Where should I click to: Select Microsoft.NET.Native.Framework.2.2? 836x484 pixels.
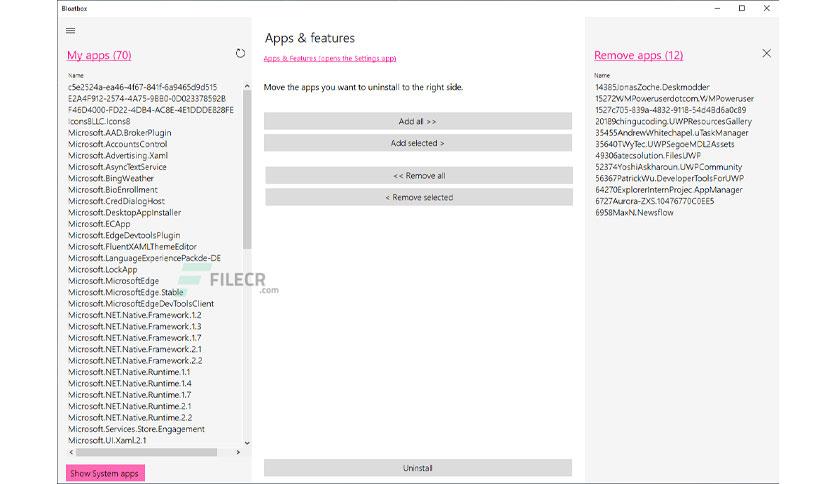pos(135,361)
